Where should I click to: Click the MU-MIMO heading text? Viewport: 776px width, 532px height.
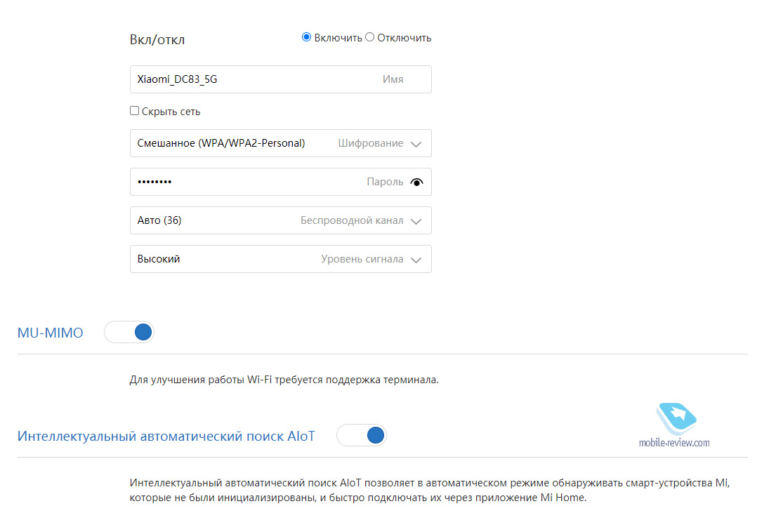point(51,333)
